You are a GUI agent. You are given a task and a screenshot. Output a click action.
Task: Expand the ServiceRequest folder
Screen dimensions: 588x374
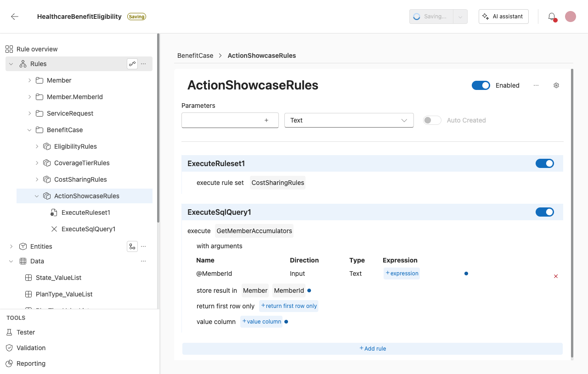pyautogui.click(x=29, y=113)
